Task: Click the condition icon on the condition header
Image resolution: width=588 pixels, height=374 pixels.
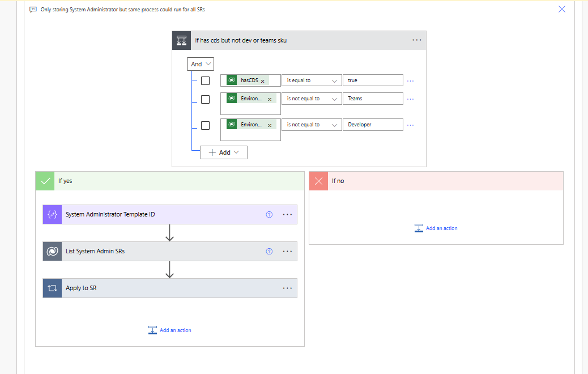Action: coord(181,40)
